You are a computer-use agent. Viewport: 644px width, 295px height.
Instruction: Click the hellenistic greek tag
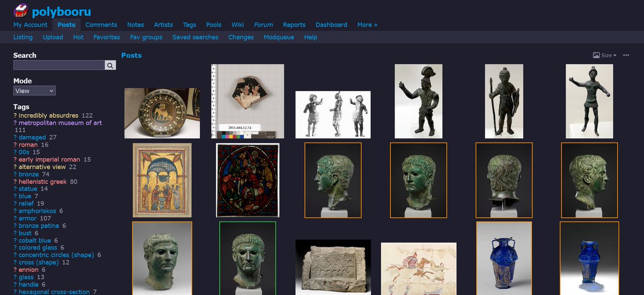tap(43, 182)
